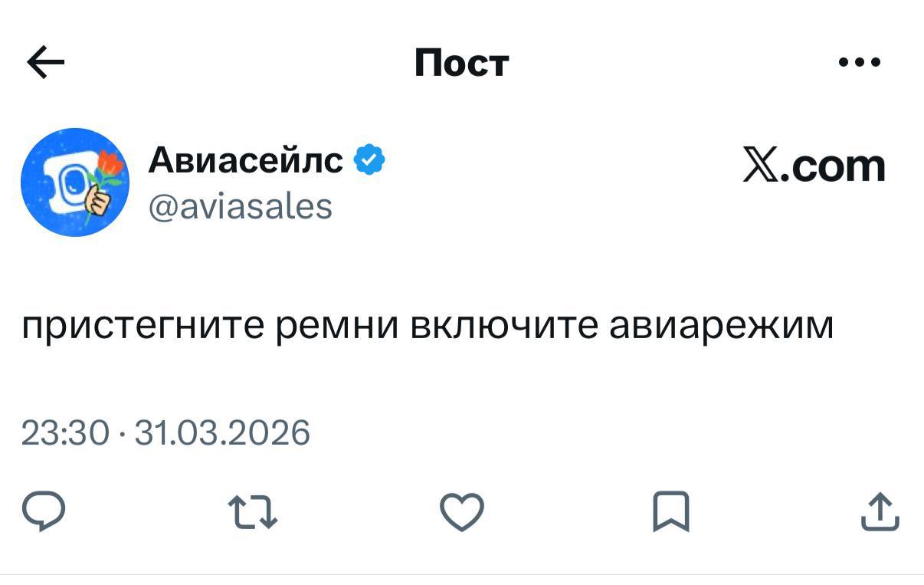Open the @aviasales handle
The image size is (924, 585).
coord(240,205)
